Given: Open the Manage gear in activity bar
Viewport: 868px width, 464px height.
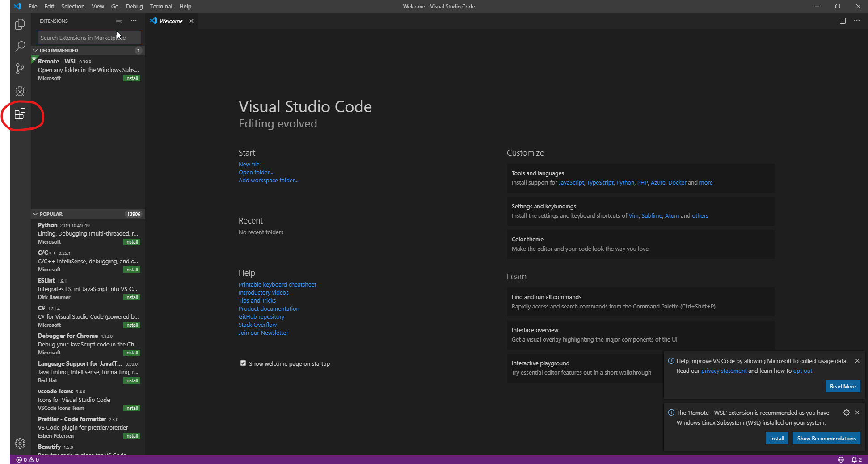Looking at the screenshot, I should coord(20,443).
